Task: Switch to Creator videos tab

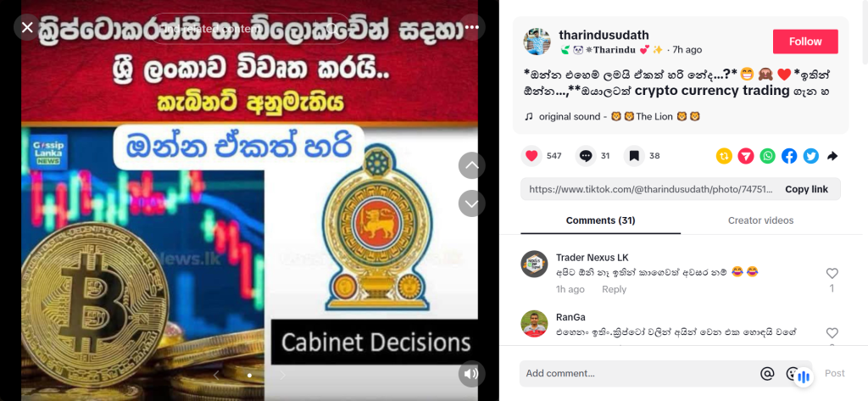Action: 760,220
